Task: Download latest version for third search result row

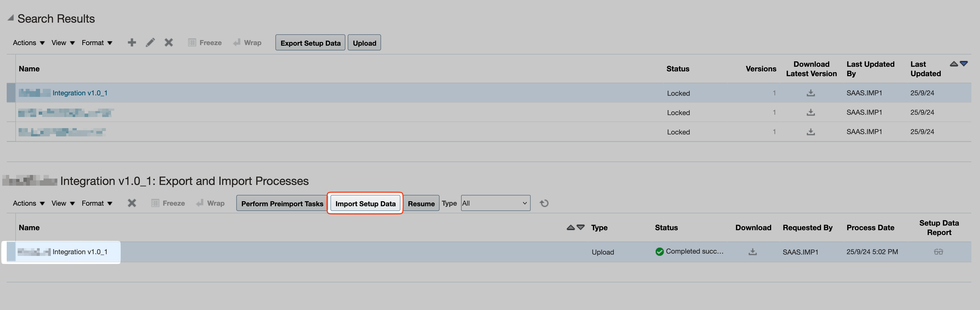Action: tap(811, 132)
